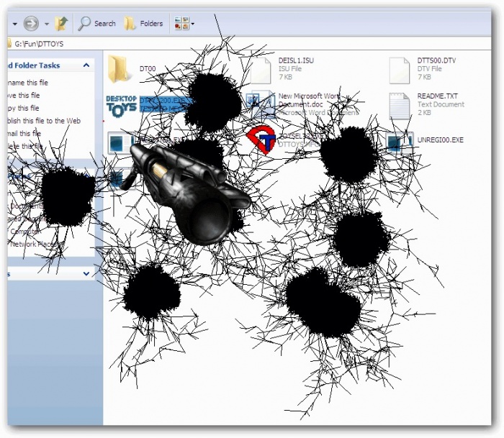Screen dimensions: 504x438
Task: Click Rename this file link
Action: coord(28,83)
